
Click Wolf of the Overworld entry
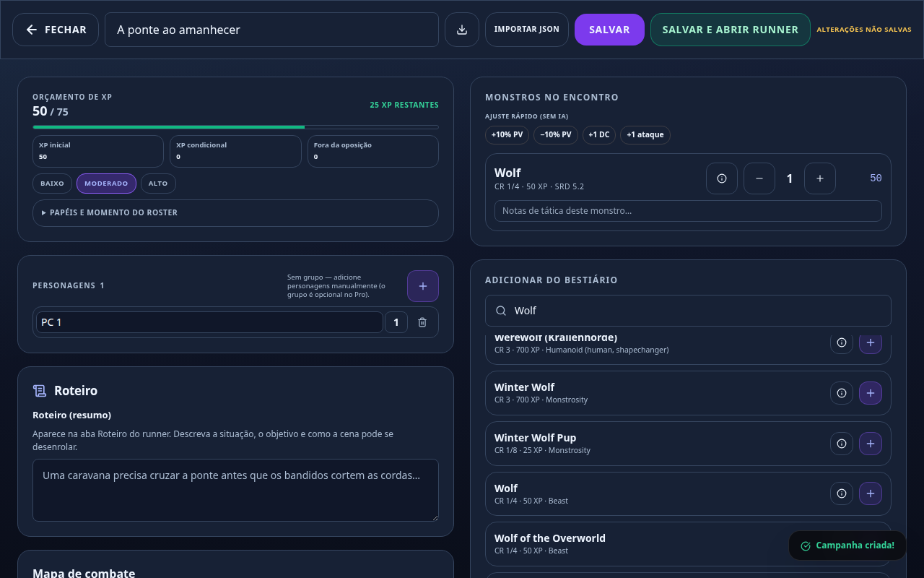tap(688, 544)
